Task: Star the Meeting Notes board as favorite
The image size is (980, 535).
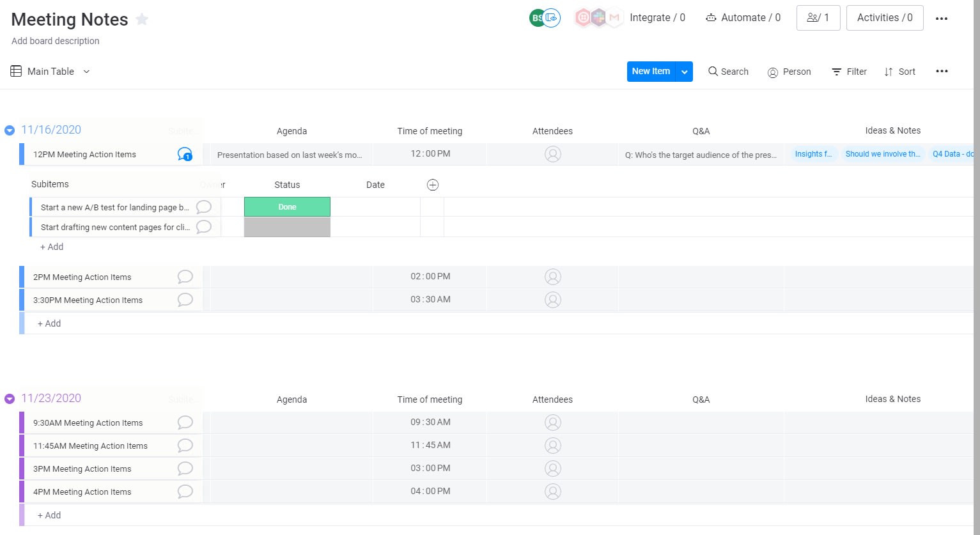Action: 142,19
